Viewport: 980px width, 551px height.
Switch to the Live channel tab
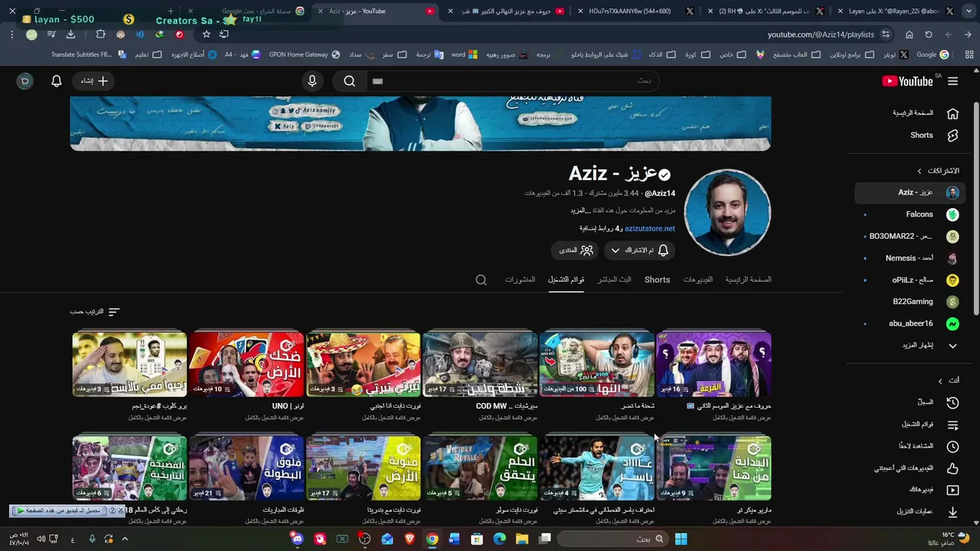click(x=614, y=280)
